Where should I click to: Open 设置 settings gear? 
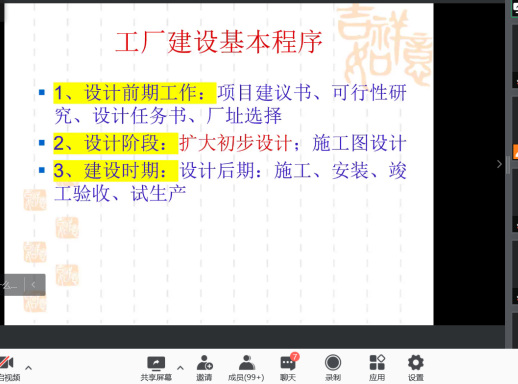point(416,368)
